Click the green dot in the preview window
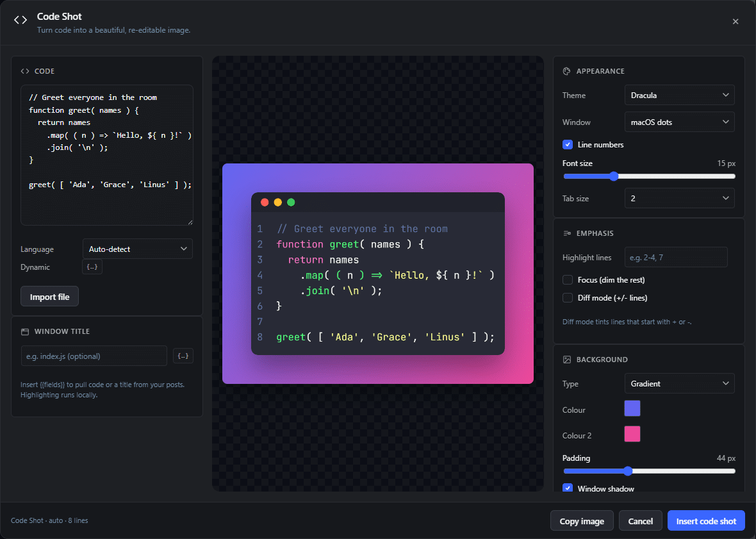The image size is (756, 539). [291, 202]
